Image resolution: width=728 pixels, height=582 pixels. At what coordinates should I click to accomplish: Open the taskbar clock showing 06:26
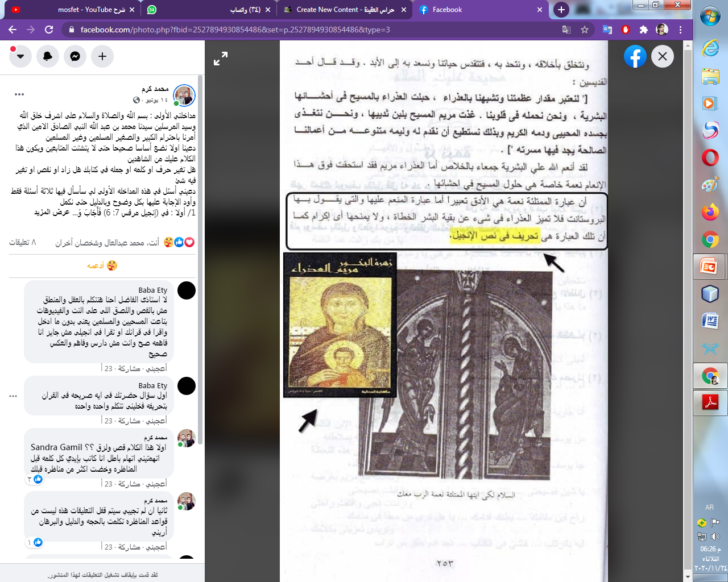(710, 559)
